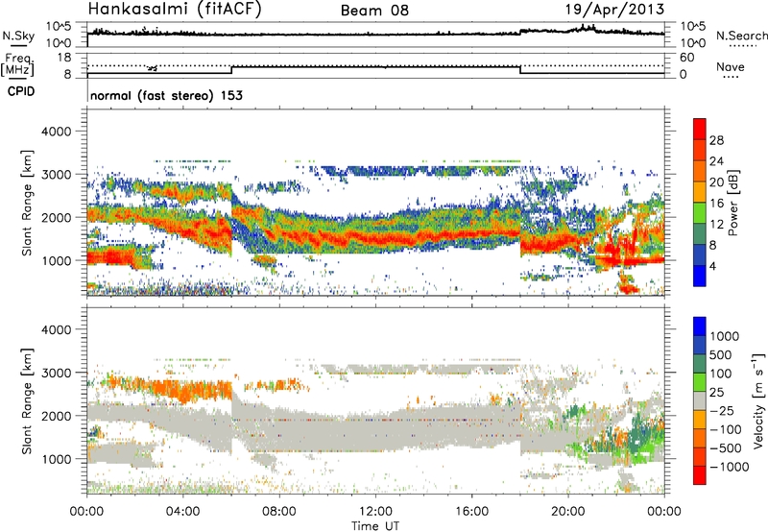Click the red segment of the power colorbar
The width and height of the screenshot is (768, 532).
(700, 129)
